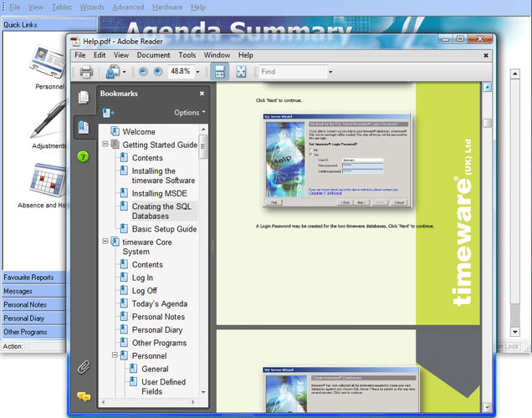
Task: Select the Log Off bookmark
Action: pos(145,291)
